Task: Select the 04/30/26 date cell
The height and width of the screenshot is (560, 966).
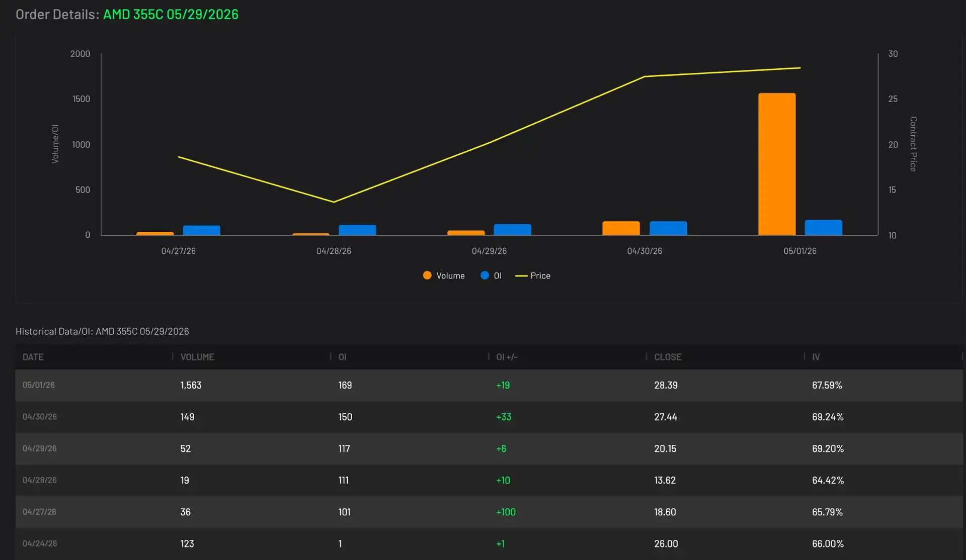Action: coord(40,417)
